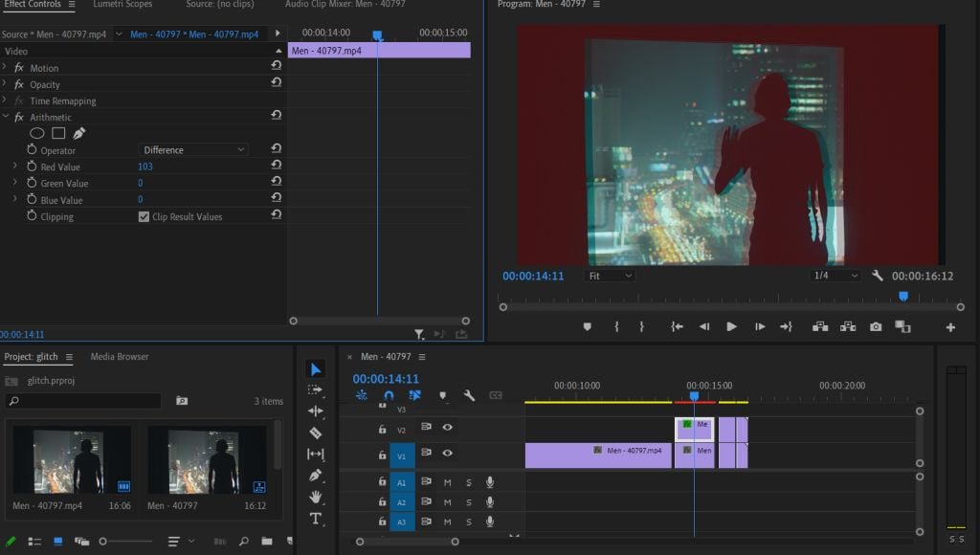Select the Type tool
This screenshot has width=980, height=555.
pos(316,518)
